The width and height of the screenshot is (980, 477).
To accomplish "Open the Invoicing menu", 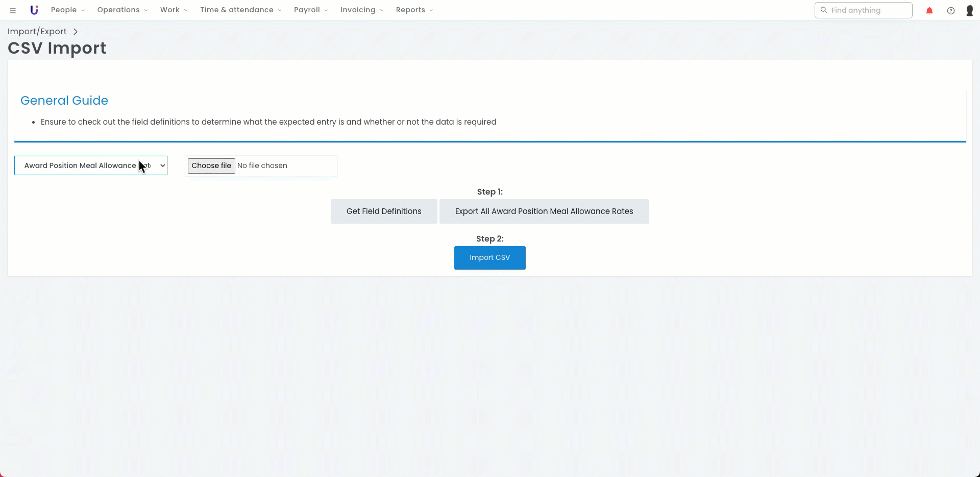I will [361, 10].
